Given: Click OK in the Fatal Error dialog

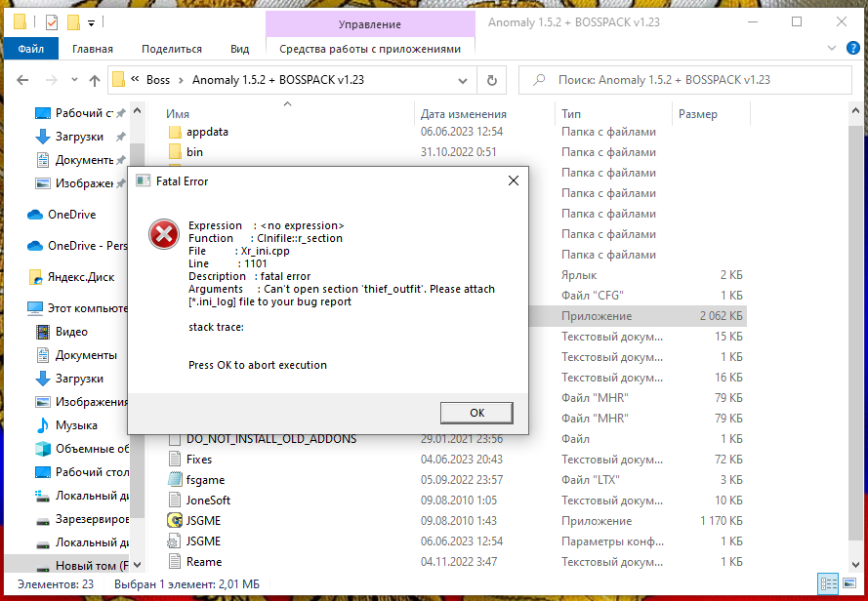Looking at the screenshot, I should [476, 413].
